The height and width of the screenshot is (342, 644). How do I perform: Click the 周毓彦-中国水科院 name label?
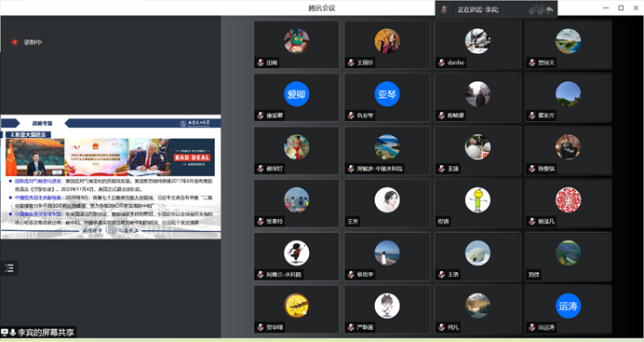[x=380, y=169]
